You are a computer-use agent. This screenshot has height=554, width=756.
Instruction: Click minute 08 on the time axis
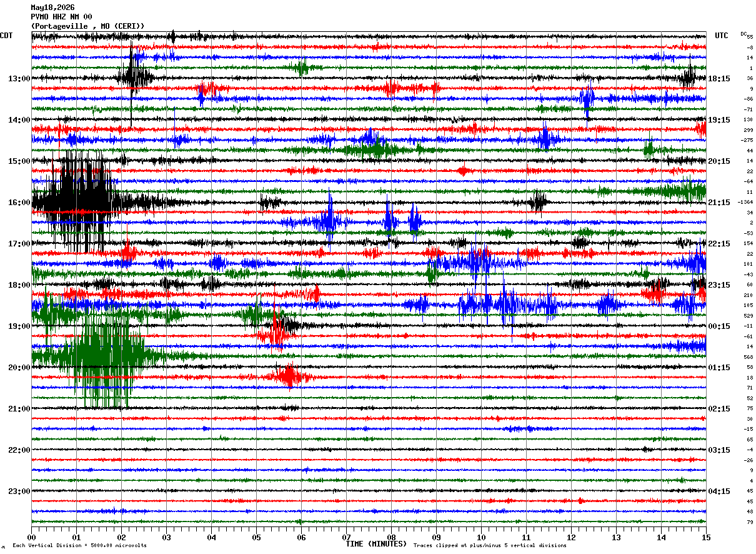pos(391,537)
